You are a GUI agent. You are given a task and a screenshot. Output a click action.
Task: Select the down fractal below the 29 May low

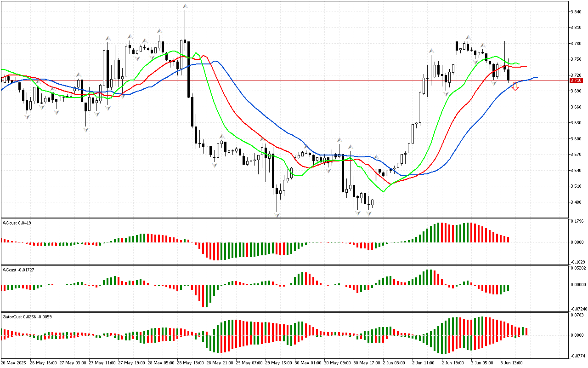(x=277, y=215)
